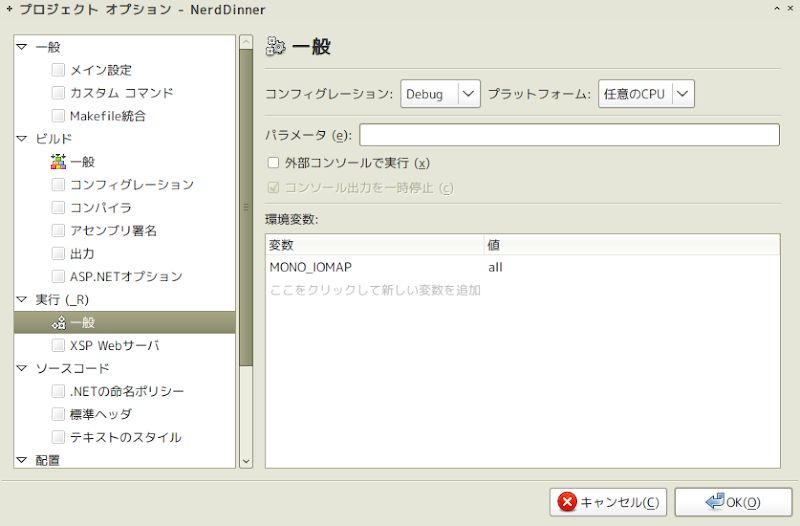Click the large gears icon beside the 一般 heading
This screenshot has width=800, height=526.
tap(276, 46)
